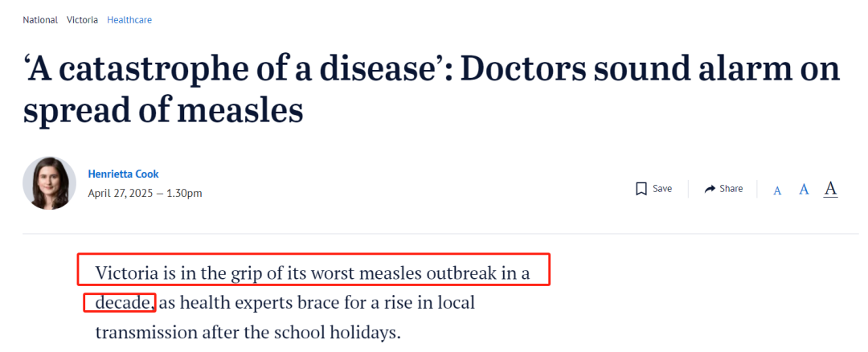The height and width of the screenshot is (352, 868).
Task: Open the National section breadcrumb
Action: (x=40, y=20)
